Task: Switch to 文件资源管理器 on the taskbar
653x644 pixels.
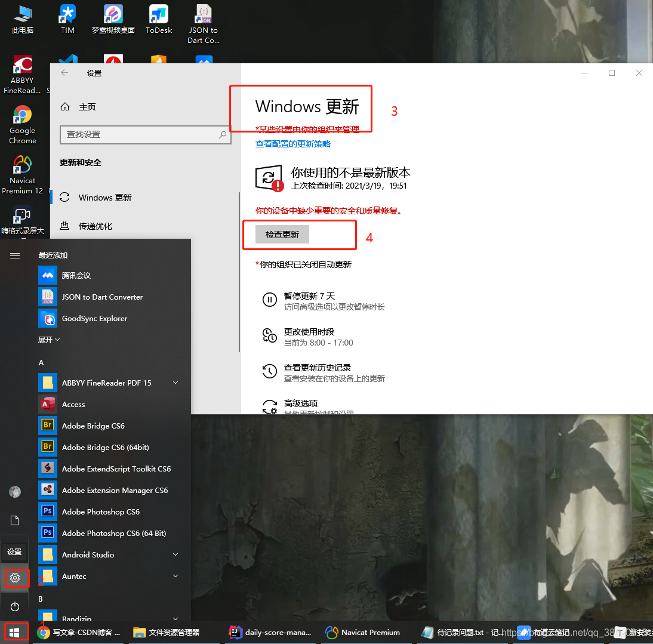Action: tap(167, 633)
